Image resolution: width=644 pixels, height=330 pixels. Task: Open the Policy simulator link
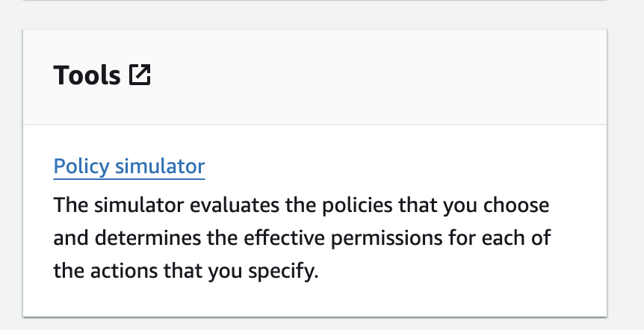click(129, 166)
